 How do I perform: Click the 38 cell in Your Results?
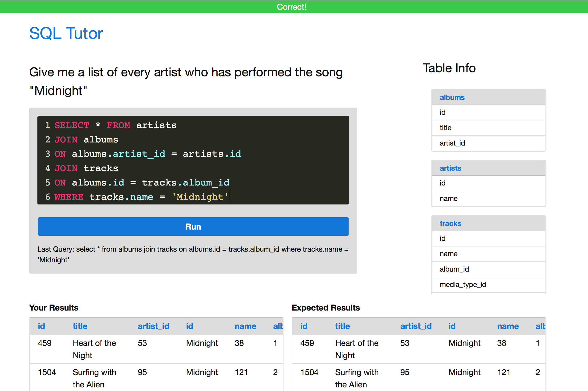coord(239,343)
